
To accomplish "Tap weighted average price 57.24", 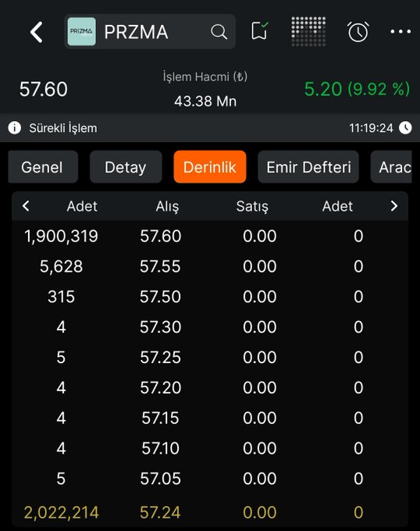I will [x=160, y=512].
